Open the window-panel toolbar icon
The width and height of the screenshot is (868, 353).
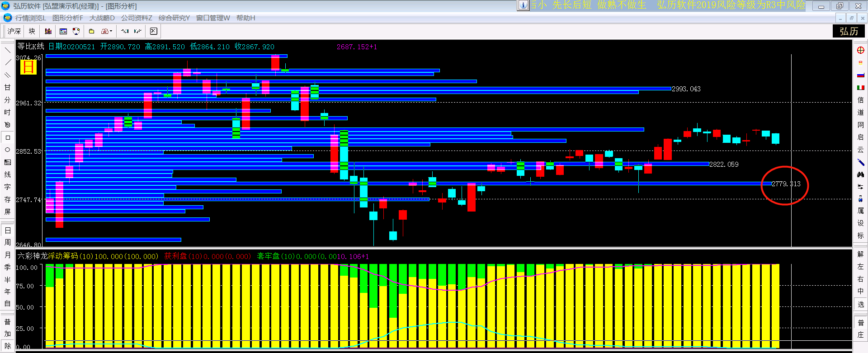click(x=63, y=31)
